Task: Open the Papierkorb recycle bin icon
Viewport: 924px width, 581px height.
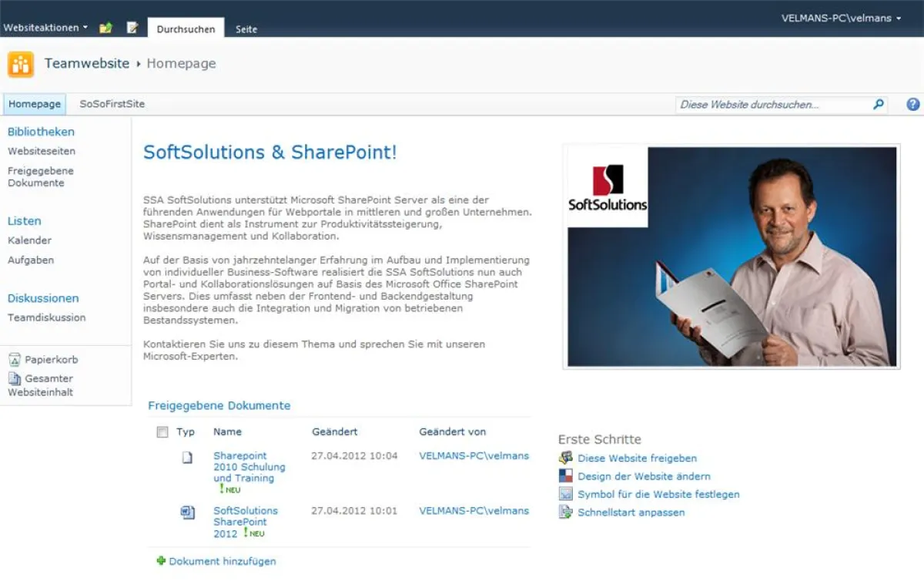Action: pyautogui.click(x=15, y=358)
